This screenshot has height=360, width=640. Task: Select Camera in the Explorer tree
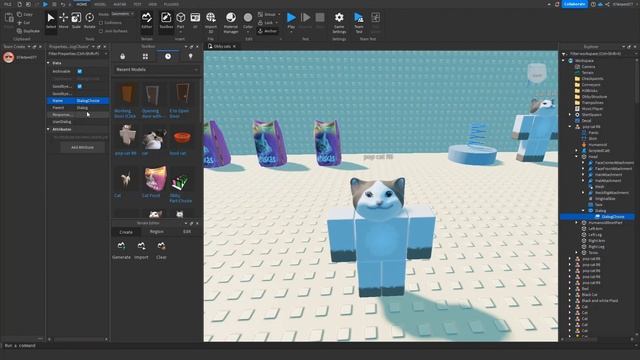pos(588,67)
